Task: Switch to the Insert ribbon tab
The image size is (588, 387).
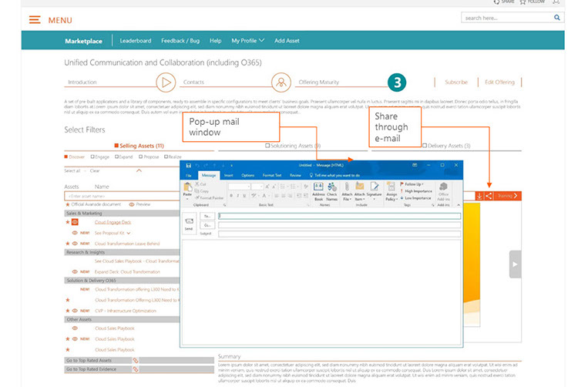Action: pos(227,175)
